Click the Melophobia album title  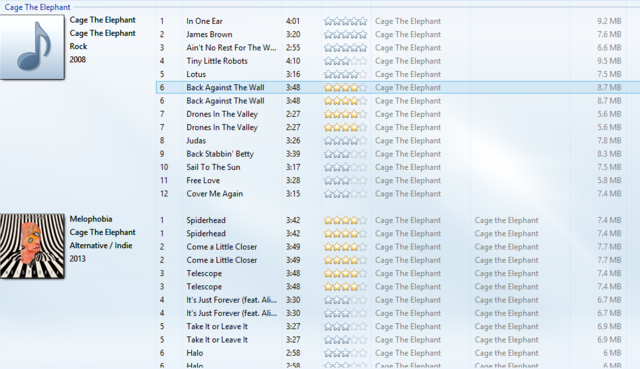(91, 219)
